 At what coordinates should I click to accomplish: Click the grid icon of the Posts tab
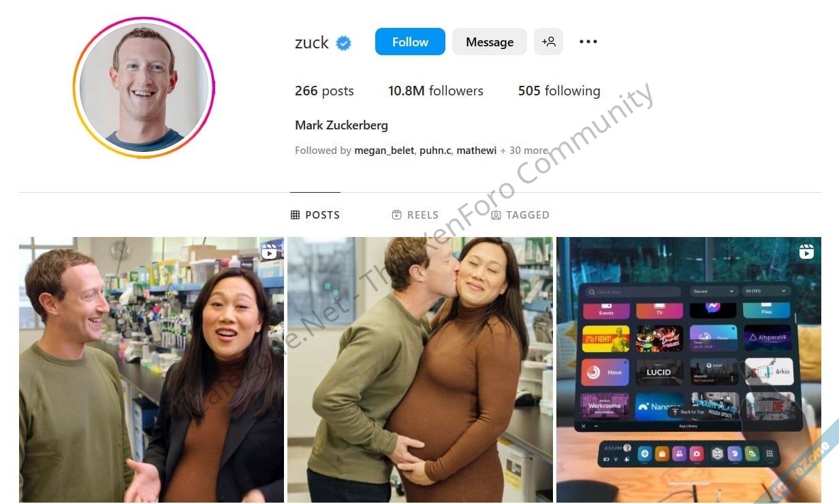(x=295, y=215)
